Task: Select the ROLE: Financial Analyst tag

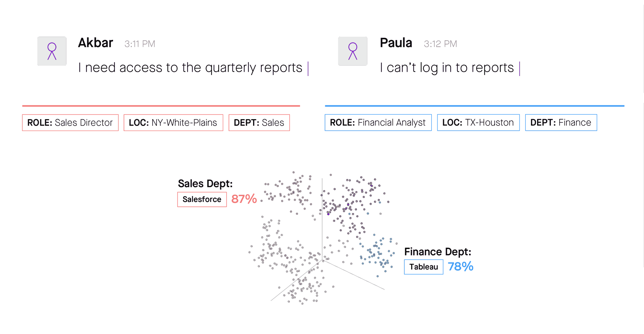Action: 378,123
